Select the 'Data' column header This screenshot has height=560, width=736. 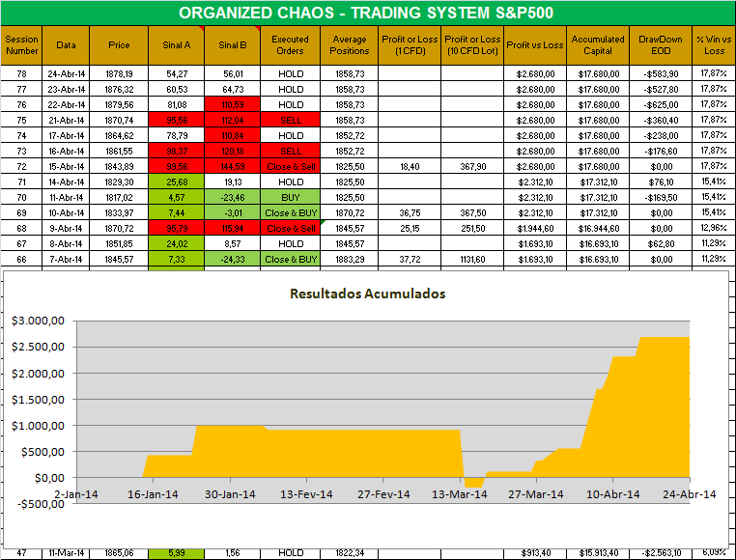(x=66, y=45)
